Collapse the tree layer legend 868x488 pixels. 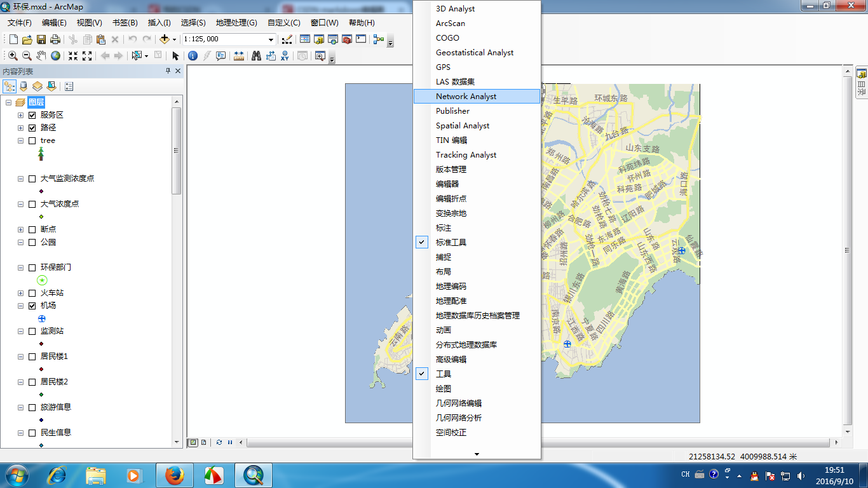click(x=20, y=140)
